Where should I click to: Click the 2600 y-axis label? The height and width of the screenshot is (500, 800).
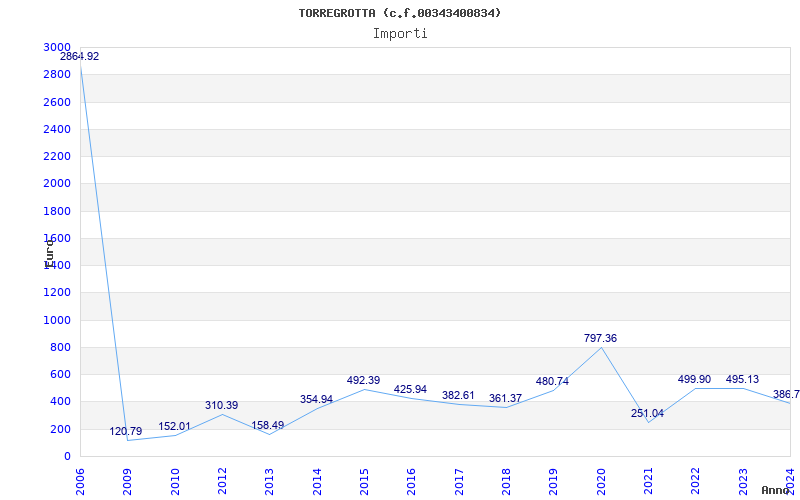(x=57, y=102)
